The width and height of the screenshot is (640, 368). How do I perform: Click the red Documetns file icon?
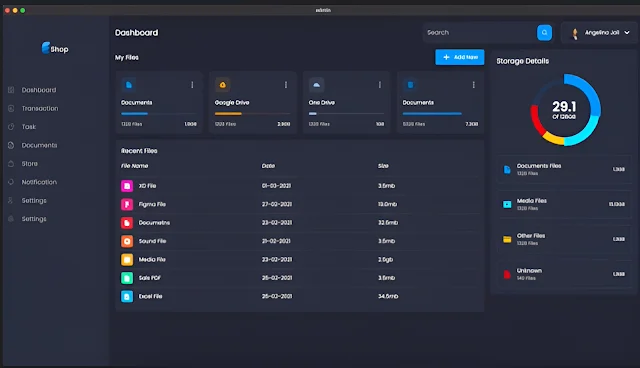click(127, 223)
